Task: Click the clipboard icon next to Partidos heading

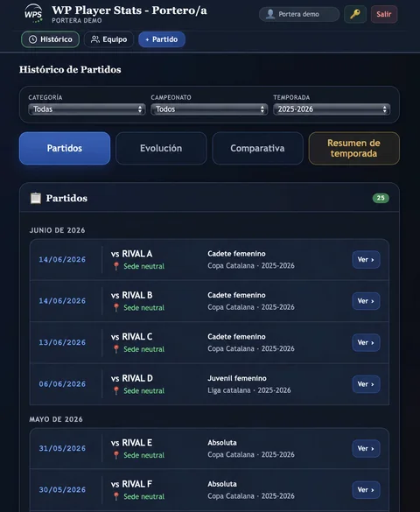Action: (36, 198)
